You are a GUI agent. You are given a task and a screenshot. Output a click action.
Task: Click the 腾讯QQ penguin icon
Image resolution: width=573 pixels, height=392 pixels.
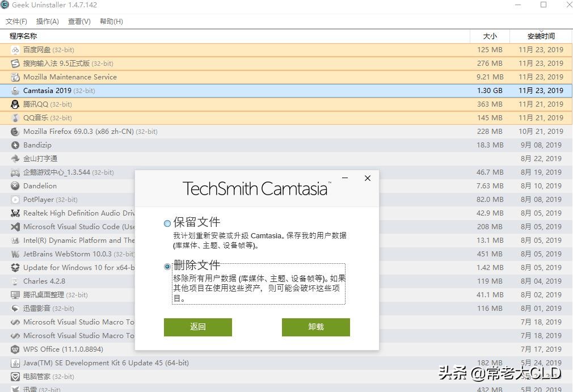15,104
